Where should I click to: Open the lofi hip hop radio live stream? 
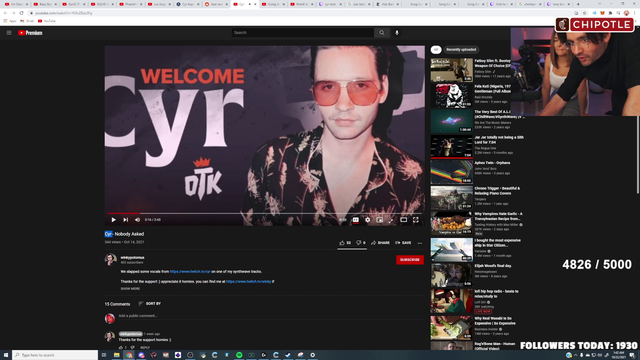[451, 301]
